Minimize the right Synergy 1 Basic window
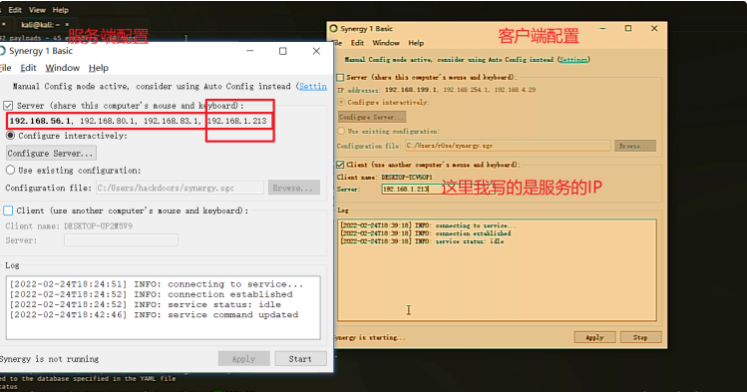The width and height of the screenshot is (747, 392). [603, 29]
